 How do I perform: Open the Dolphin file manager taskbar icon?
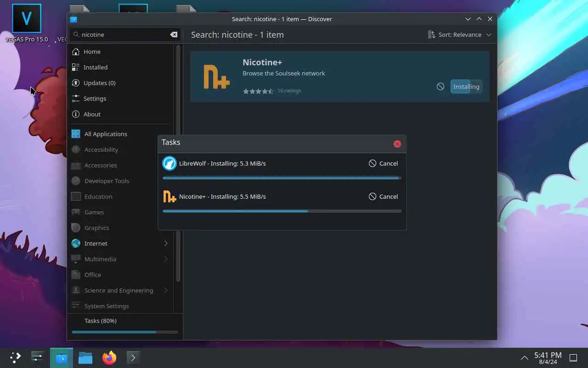(x=85, y=357)
